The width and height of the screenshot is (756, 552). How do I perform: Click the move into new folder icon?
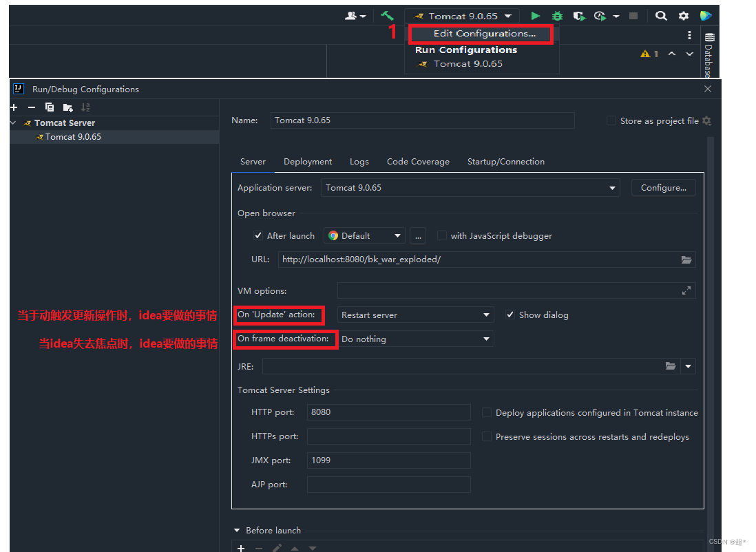coord(67,107)
